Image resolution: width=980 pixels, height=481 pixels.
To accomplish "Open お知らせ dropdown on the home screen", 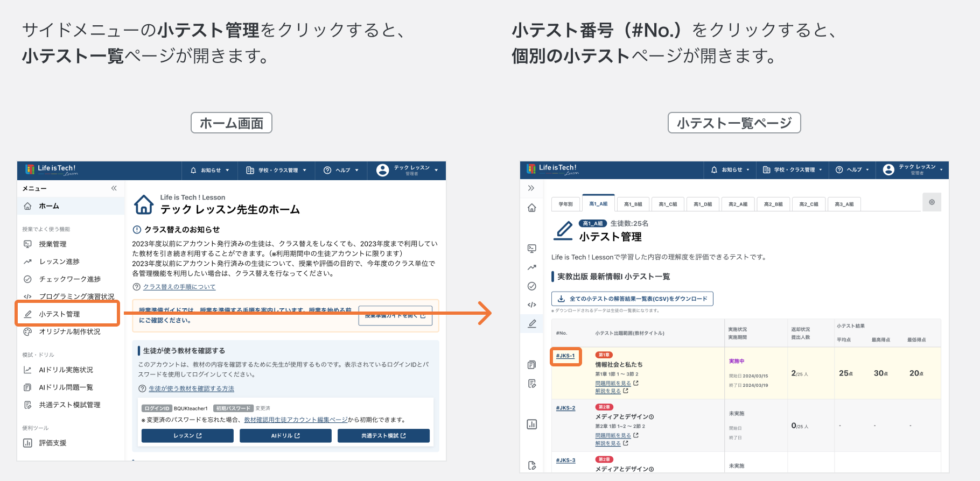I will pos(210,170).
